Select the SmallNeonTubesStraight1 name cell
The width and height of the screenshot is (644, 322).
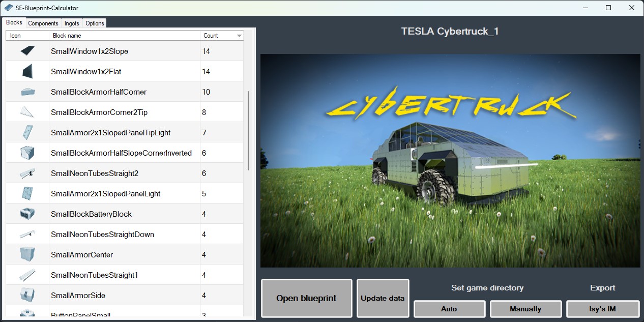pos(125,275)
